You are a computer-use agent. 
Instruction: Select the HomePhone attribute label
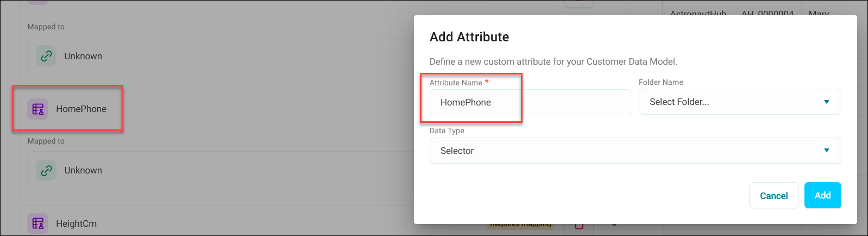[x=81, y=109]
